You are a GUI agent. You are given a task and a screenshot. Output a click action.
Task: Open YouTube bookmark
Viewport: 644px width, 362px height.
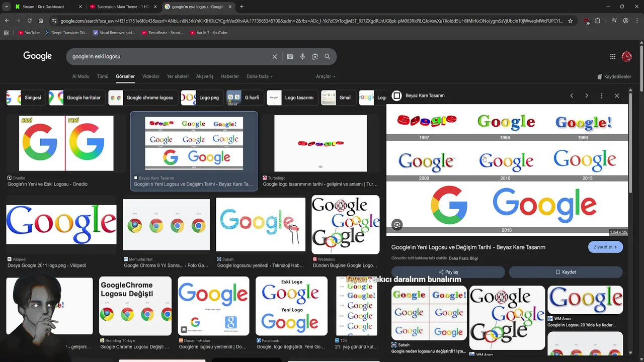pos(29,33)
